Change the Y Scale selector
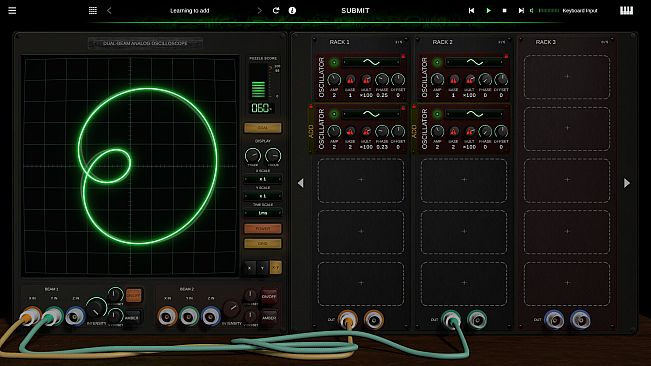Image resolution: width=651 pixels, height=366 pixels. pos(263,196)
